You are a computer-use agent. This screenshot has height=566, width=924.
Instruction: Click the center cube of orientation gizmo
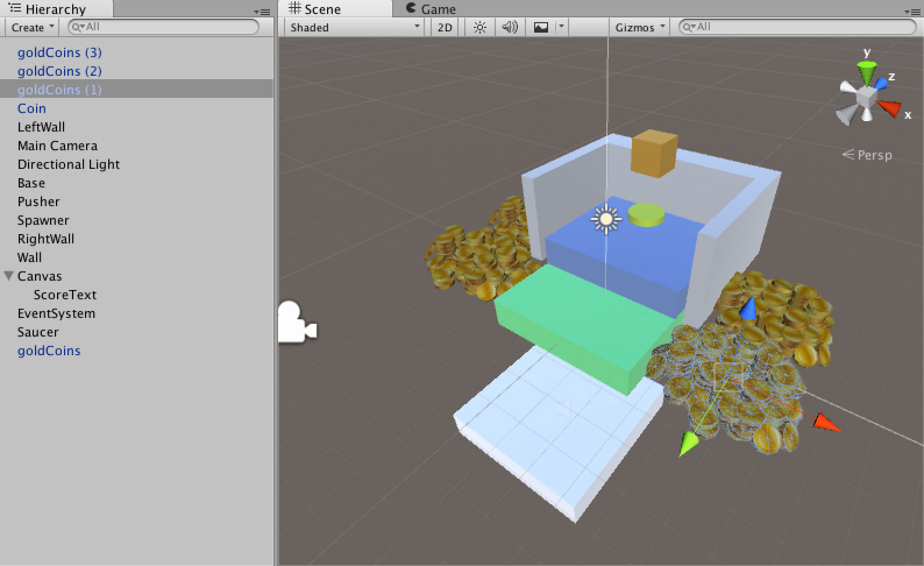(867, 96)
